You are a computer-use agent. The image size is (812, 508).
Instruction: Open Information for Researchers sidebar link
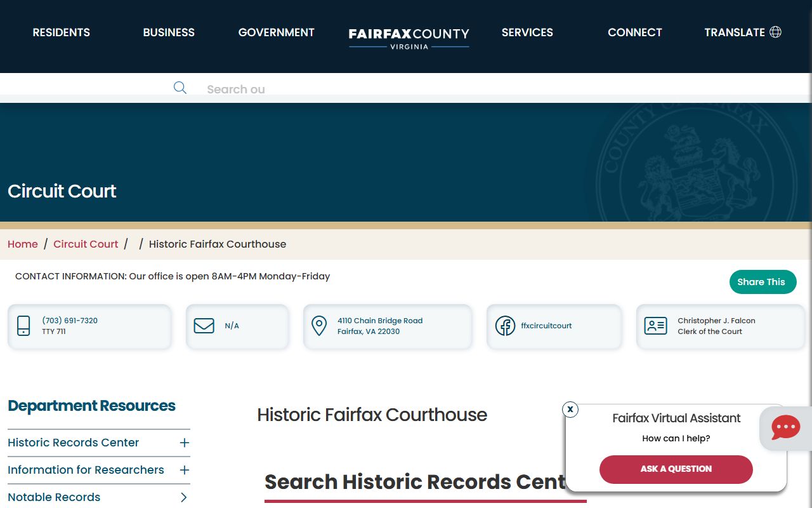click(86, 470)
